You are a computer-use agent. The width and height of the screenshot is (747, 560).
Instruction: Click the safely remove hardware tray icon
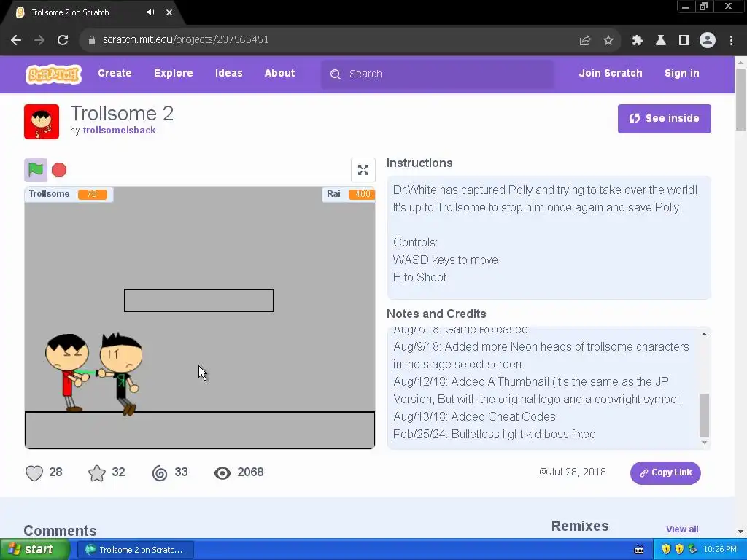[693, 550]
